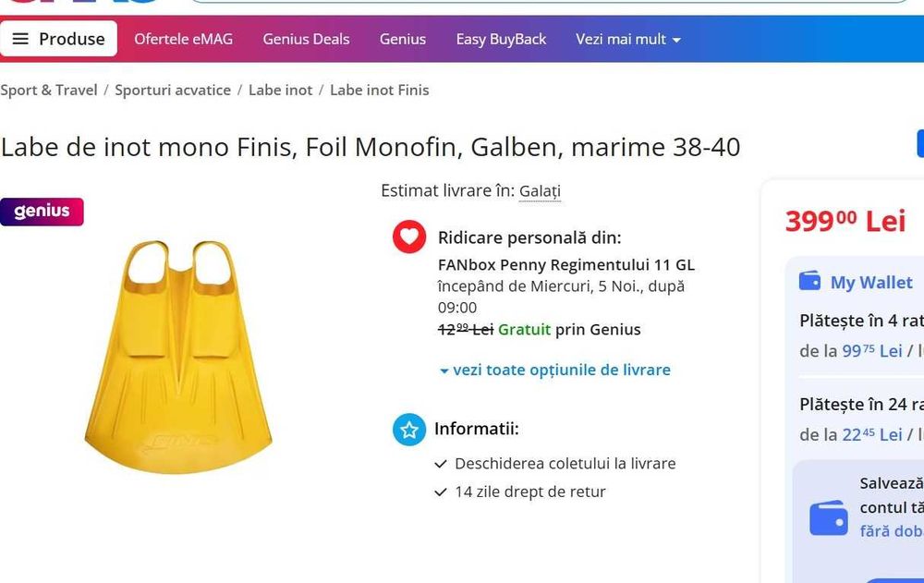Expand vezi toate opțiunile de livrare

554,370
